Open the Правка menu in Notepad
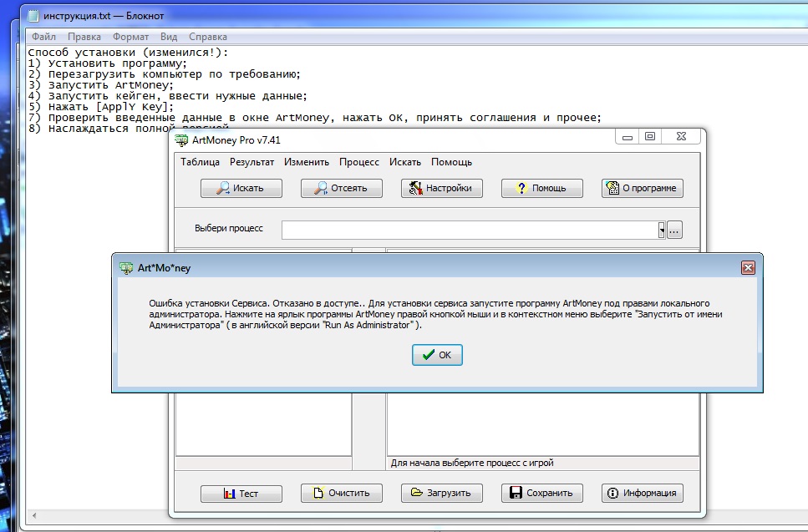This screenshot has width=808, height=532. [x=84, y=37]
